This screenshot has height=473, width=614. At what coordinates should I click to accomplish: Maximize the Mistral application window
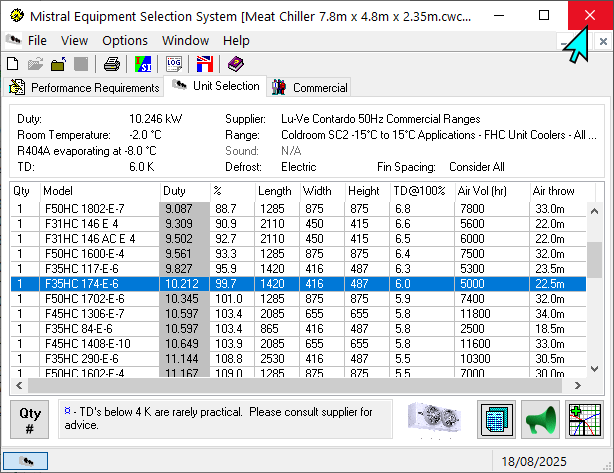point(544,15)
